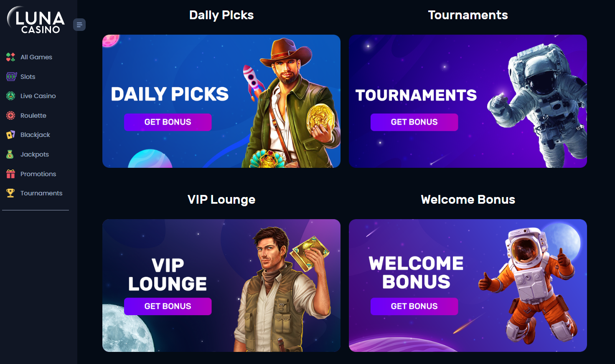Go to the Luna Casino logo home
This screenshot has width=615, height=364.
point(36,20)
